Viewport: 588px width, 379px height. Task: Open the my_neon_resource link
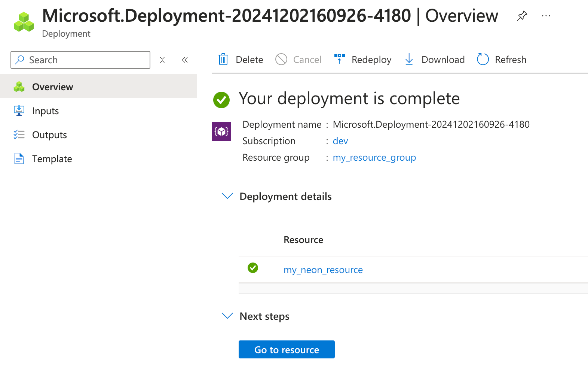click(323, 270)
